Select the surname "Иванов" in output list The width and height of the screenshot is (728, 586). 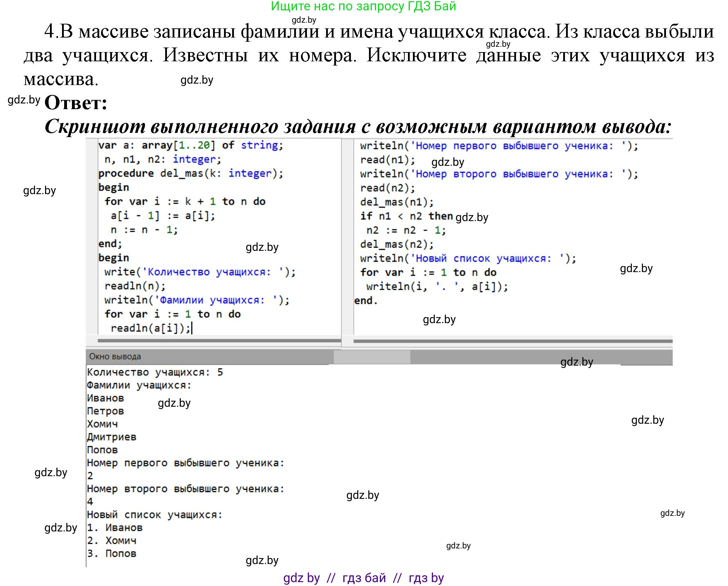(105, 398)
